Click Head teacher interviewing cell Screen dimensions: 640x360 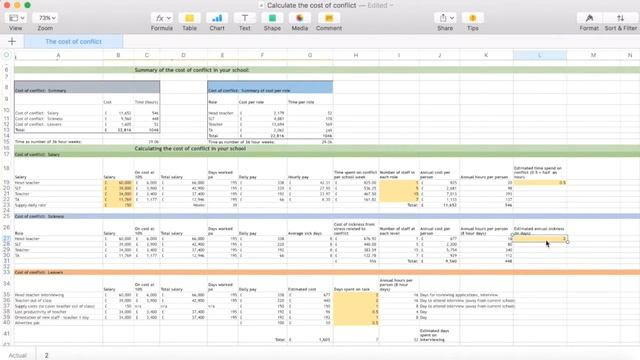pyautogui.click(x=58, y=295)
